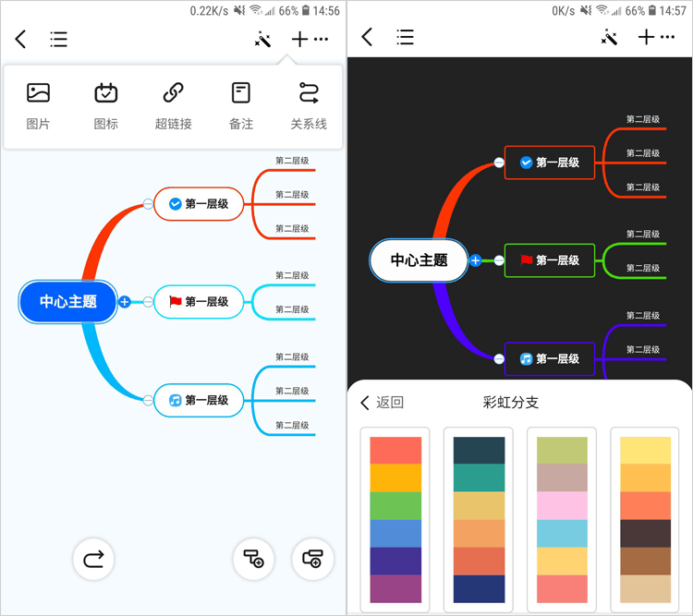Choose the dark teal and orange palette
Screen dimensions: 693x616
pos(479,519)
